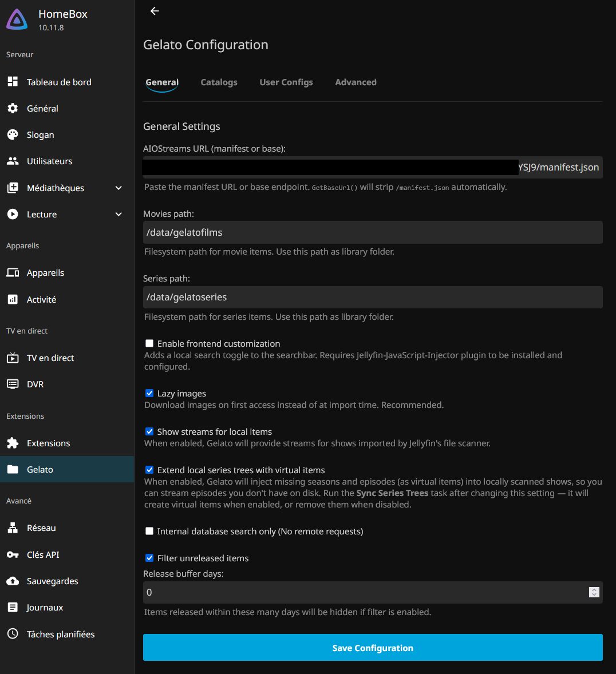The width and height of the screenshot is (616, 674).
Task: Click the General Settings heading
Action: tap(181, 126)
